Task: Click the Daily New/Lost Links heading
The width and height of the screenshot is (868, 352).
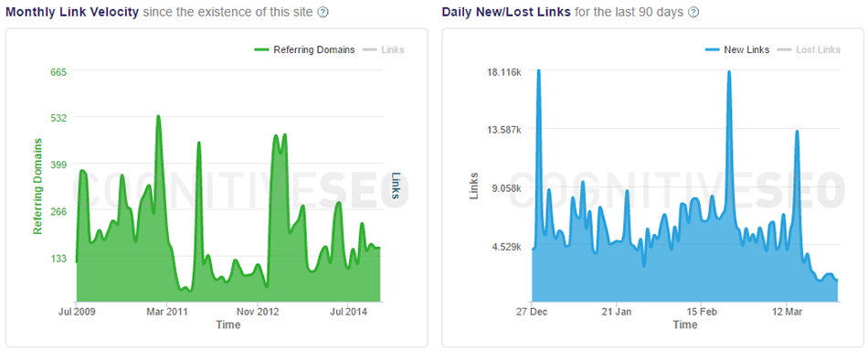Action: (506, 12)
